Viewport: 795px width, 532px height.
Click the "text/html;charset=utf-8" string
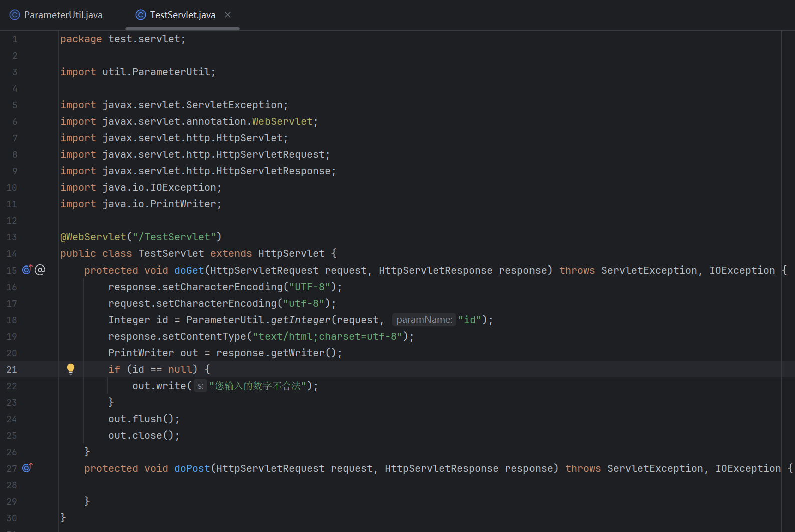point(328,336)
